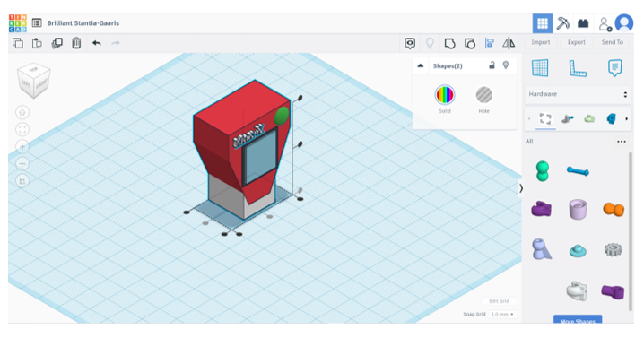Set shapes to Hole striped swatch
Screen dimensions: 644x338
pyautogui.click(x=483, y=95)
